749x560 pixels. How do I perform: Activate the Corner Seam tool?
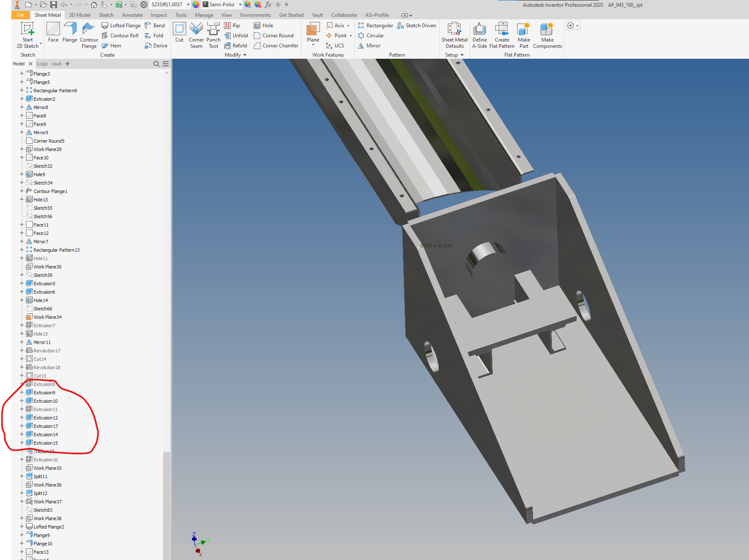click(x=196, y=35)
